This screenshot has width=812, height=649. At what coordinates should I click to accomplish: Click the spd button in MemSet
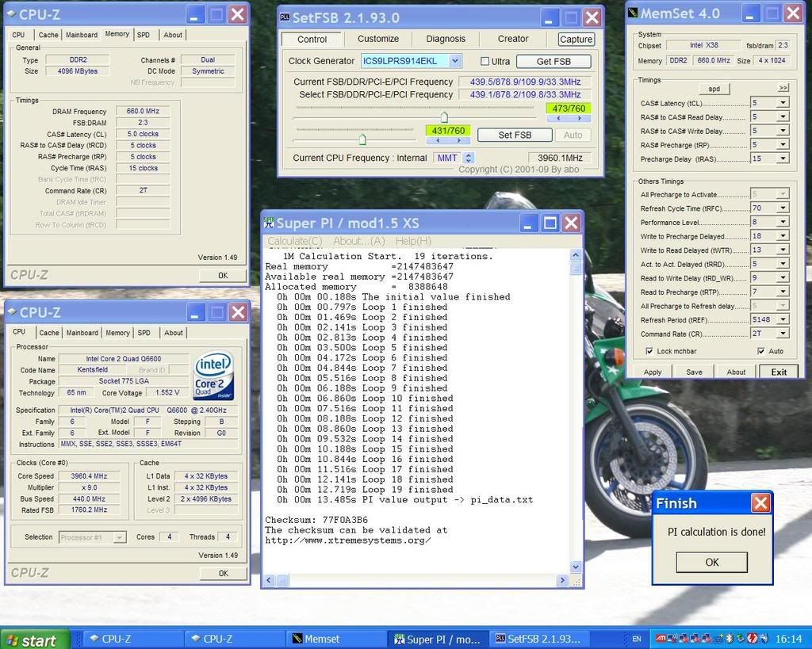[x=714, y=89]
